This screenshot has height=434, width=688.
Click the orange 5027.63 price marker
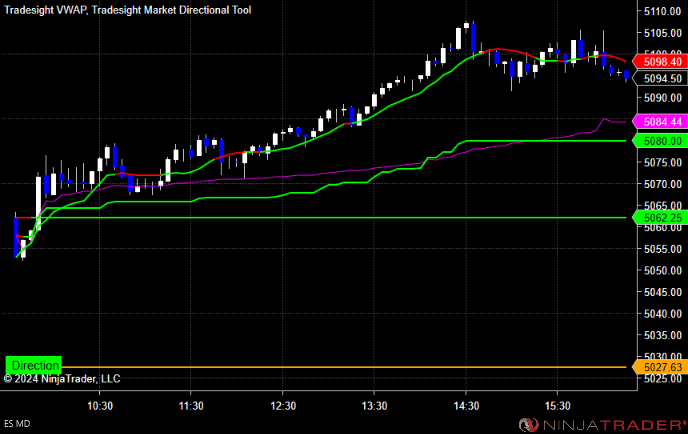point(660,367)
